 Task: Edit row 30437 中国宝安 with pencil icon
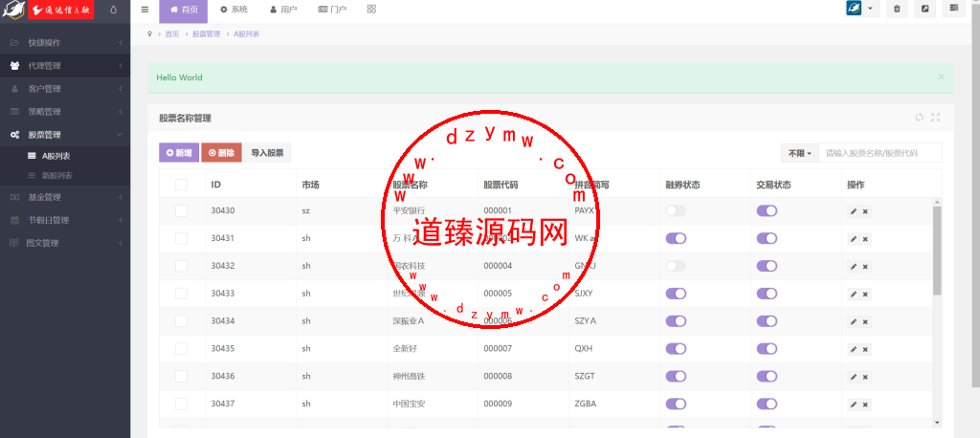[x=853, y=404]
